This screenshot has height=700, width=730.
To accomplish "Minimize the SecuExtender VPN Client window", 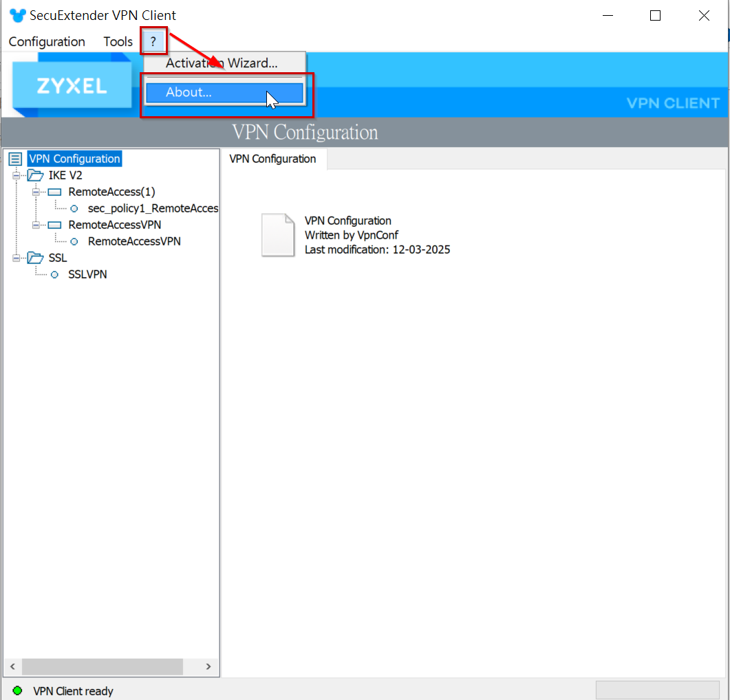I will click(608, 15).
